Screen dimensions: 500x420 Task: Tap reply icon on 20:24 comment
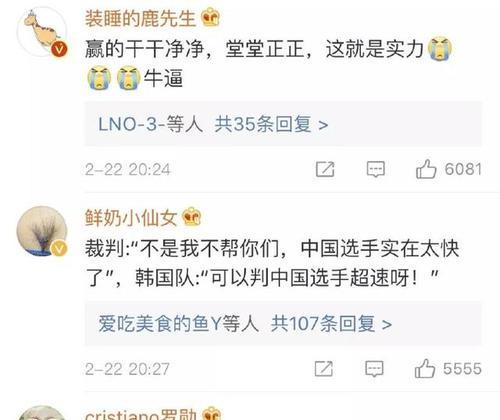pos(376,169)
